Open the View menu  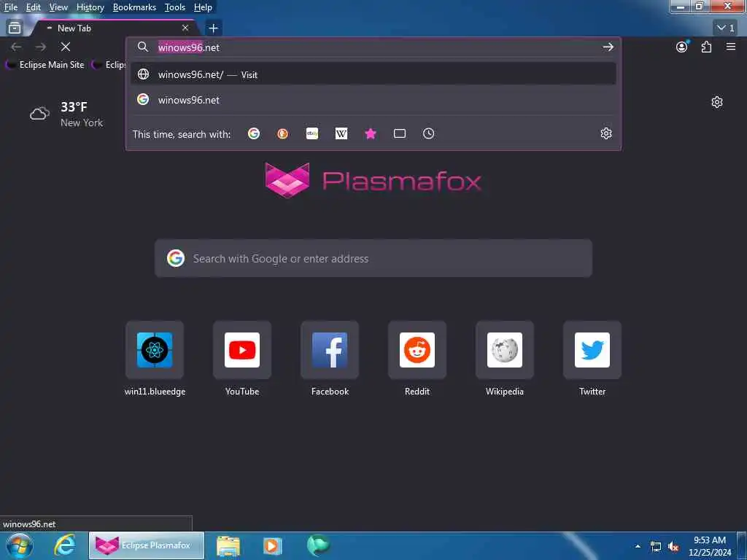58,7
